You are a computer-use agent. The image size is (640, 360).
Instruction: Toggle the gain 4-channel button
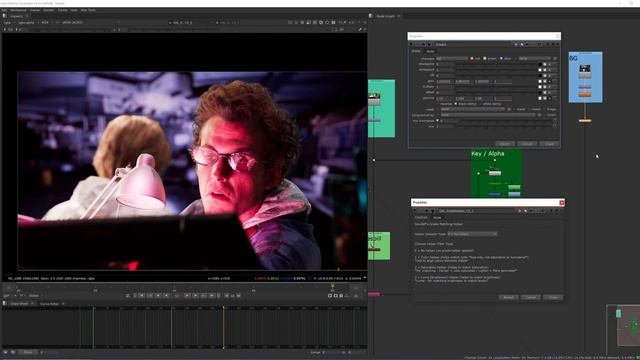click(550, 81)
